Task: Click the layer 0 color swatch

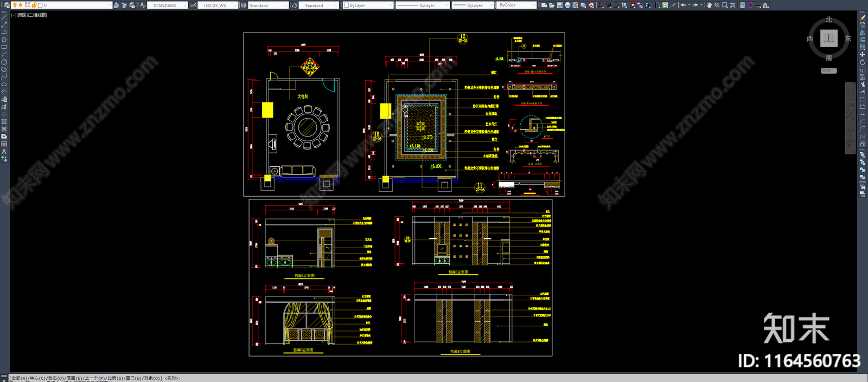Action: point(40,5)
